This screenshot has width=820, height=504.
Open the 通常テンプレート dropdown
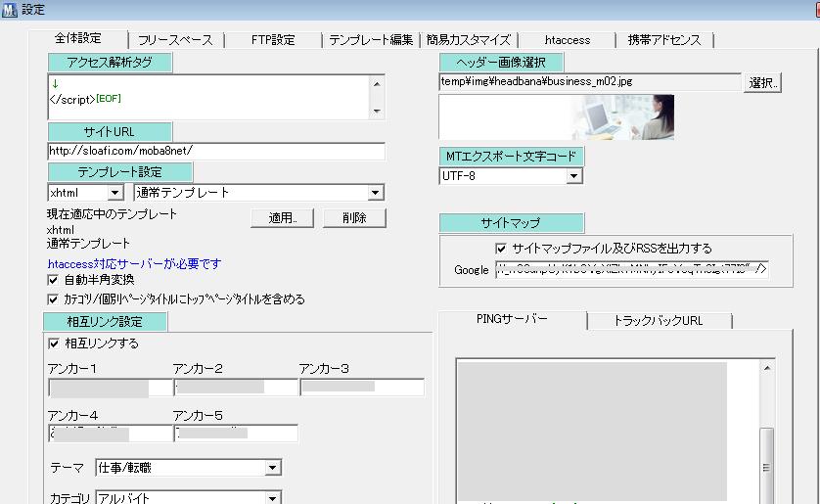[375, 193]
